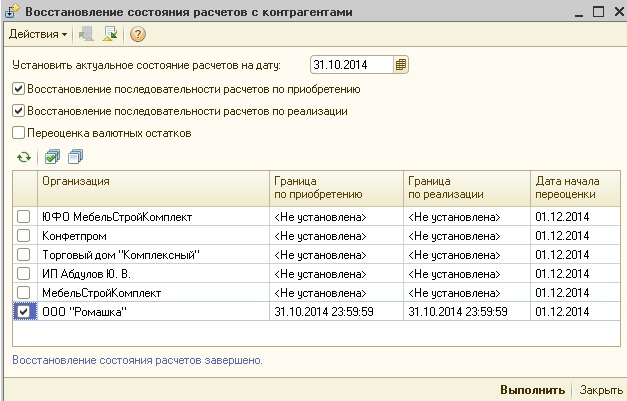Screen dimensions: 627x401
Task: Click the green refresh arrows icon
Action: [x=24, y=157]
